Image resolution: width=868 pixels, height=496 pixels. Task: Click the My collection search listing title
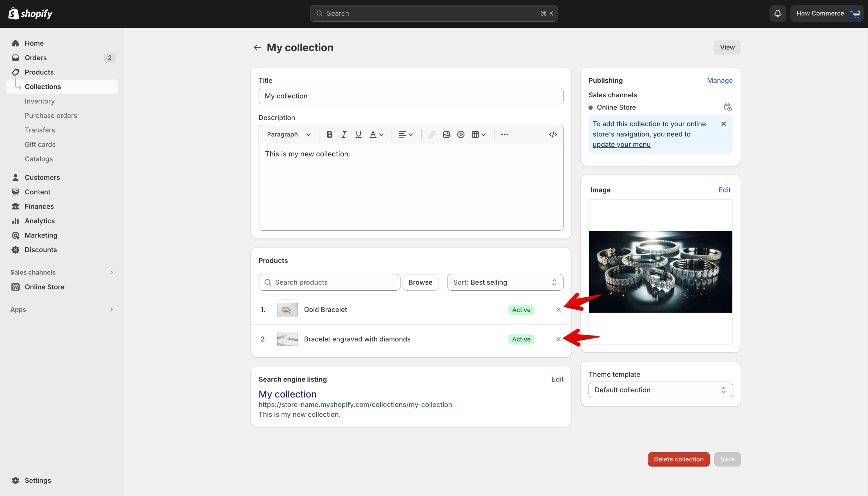(288, 394)
